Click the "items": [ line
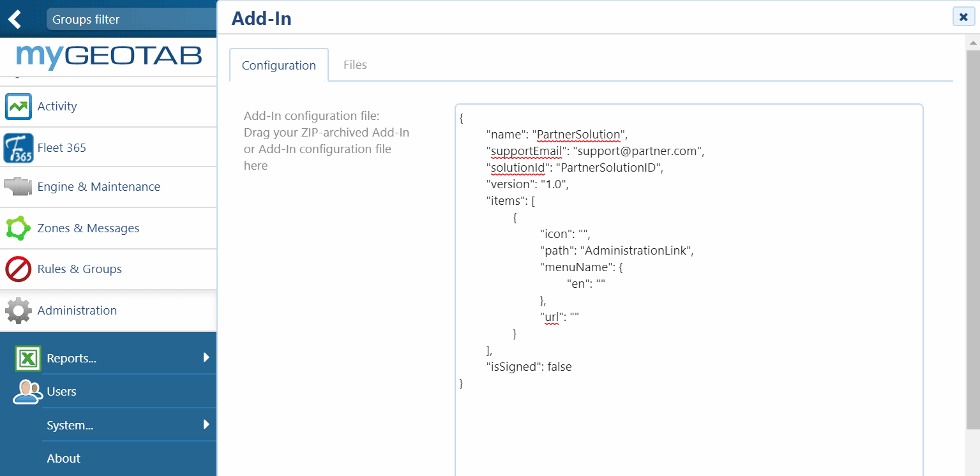980x476 pixels. (511, 201)
